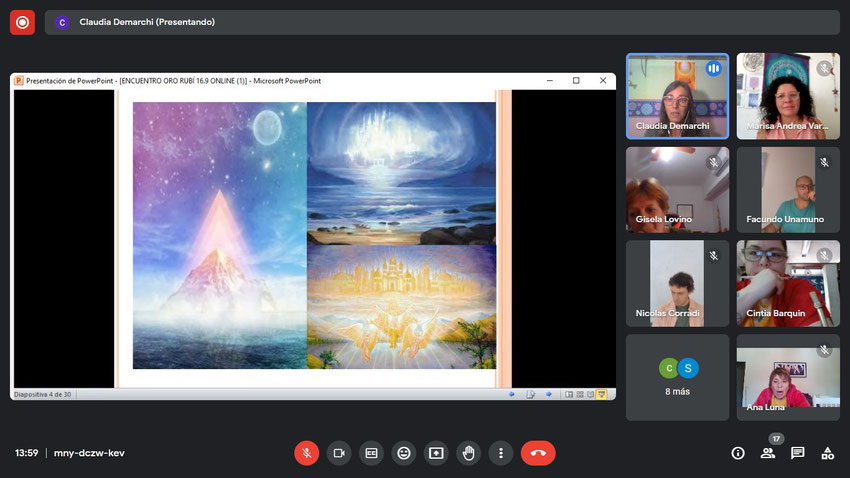The width and height of the screenshot is (850, 478).
Task: Click participant count badge 17
Action: (776, 439)
